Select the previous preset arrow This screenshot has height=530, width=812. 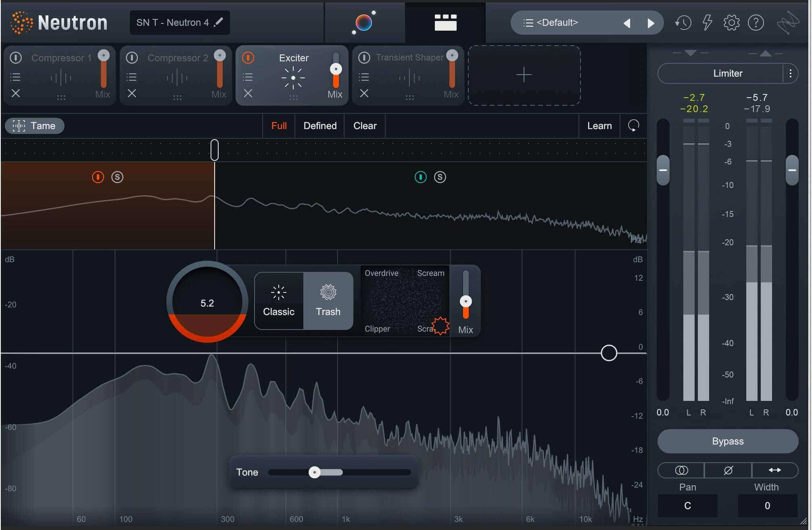tap(627, 23)
